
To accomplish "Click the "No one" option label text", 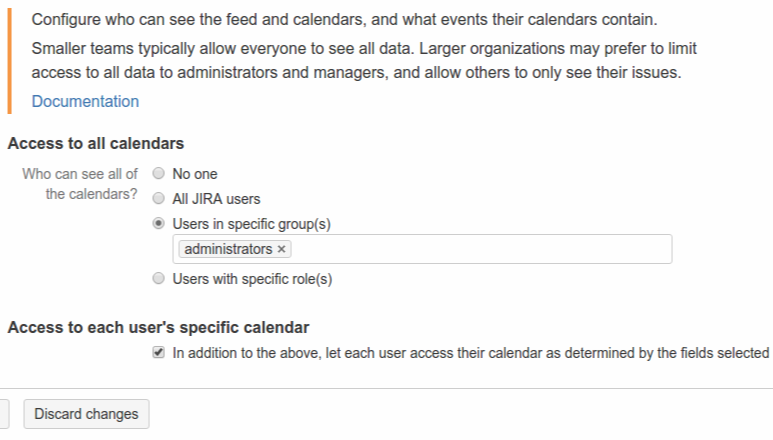I will (x=195, y=174).
